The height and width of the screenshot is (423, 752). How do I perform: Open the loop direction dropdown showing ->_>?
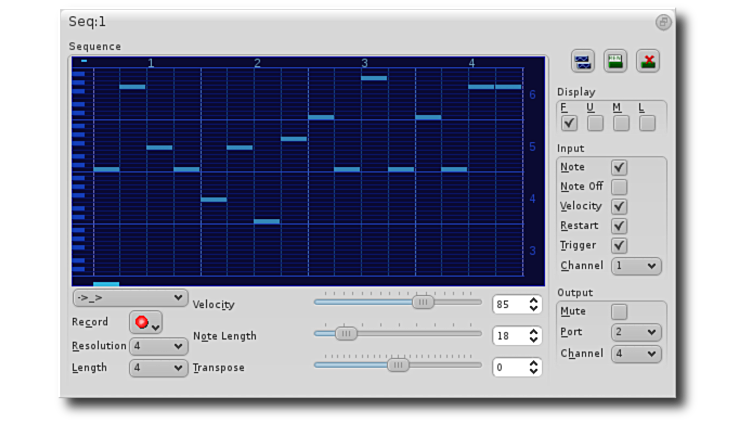[x=130, y=298]
